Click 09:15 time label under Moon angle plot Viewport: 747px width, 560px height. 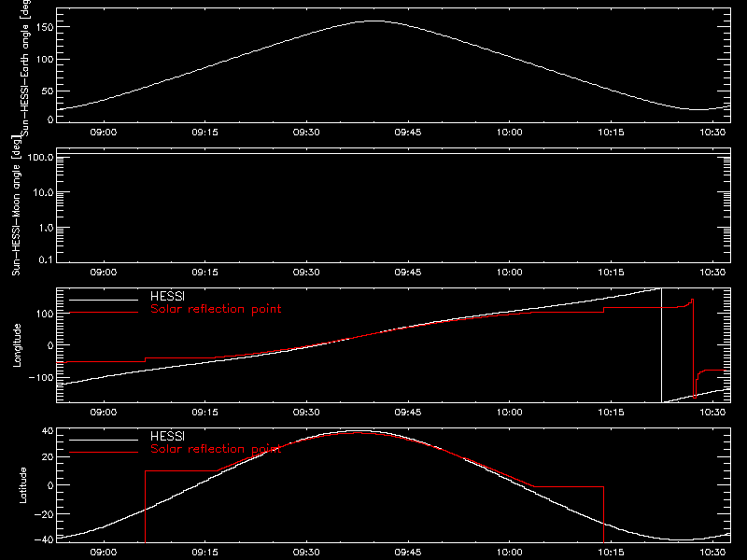coord(204,272)
